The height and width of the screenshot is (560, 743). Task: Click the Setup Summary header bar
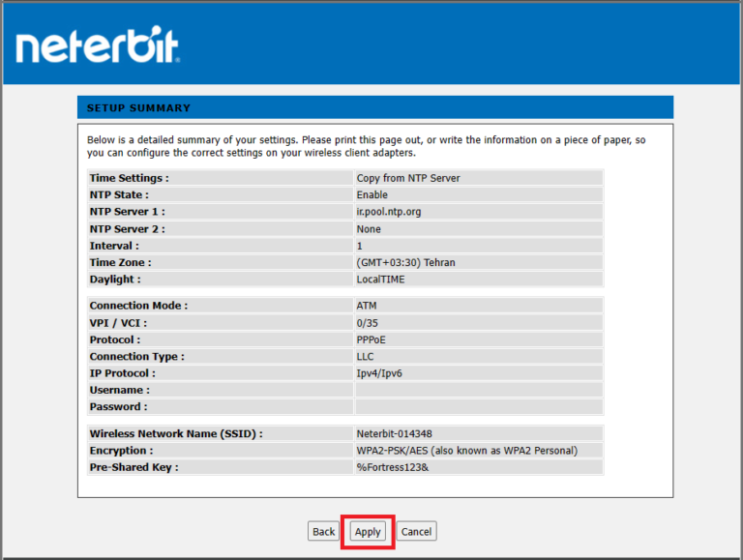pos(374,107)
